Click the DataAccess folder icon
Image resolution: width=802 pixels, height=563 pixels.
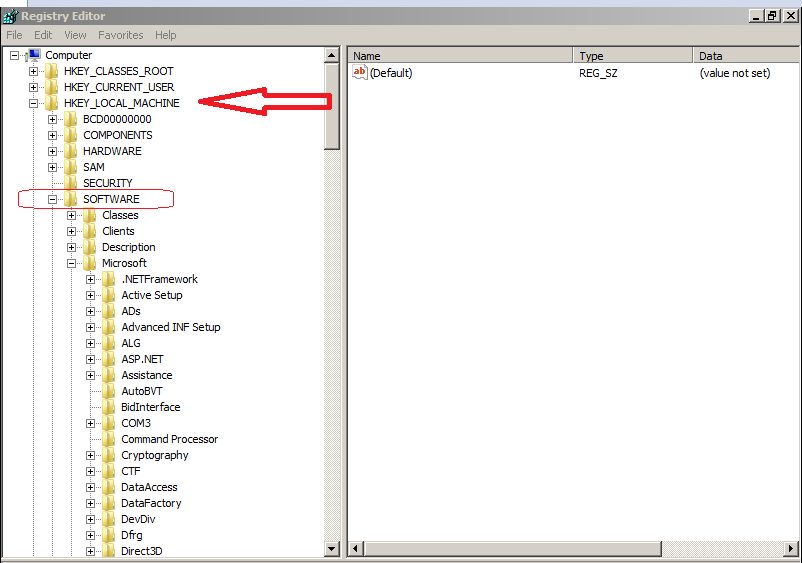coord(108,487)
